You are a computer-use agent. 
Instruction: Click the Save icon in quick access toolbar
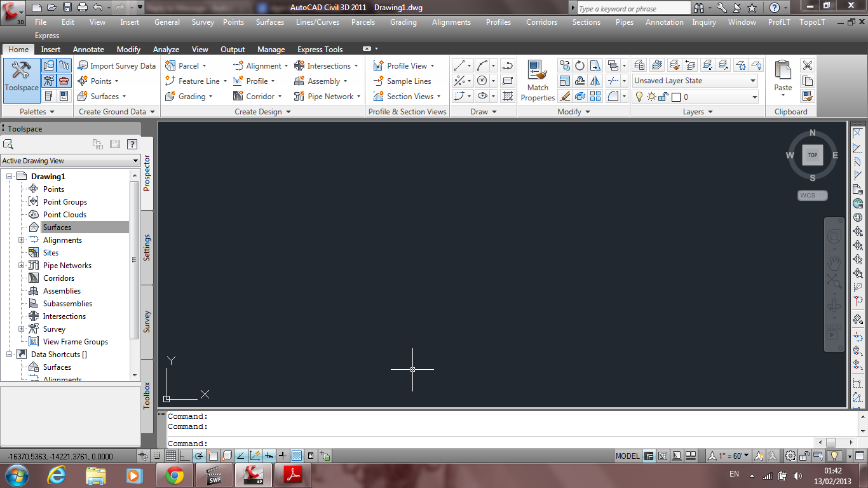click(x=67, y=8)
